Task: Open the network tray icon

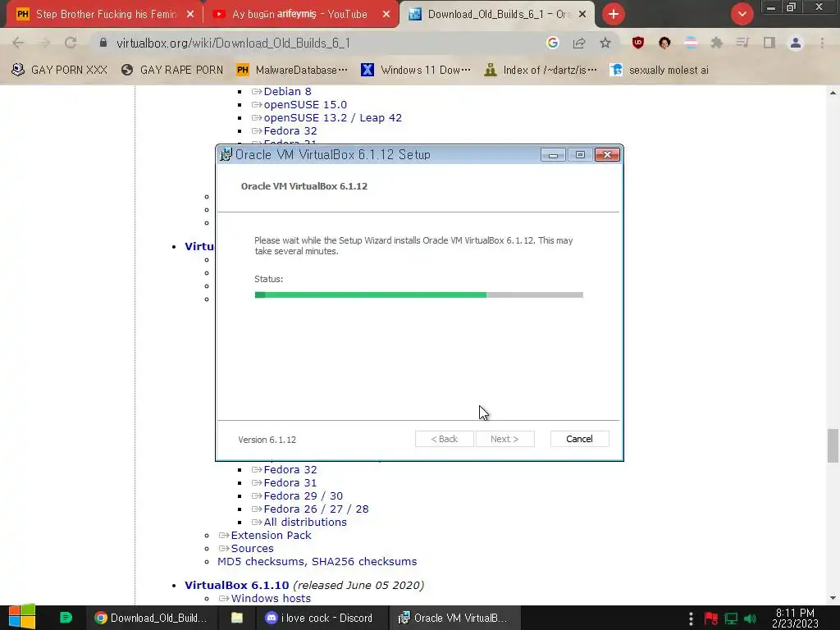Action: tap(731, 619)
